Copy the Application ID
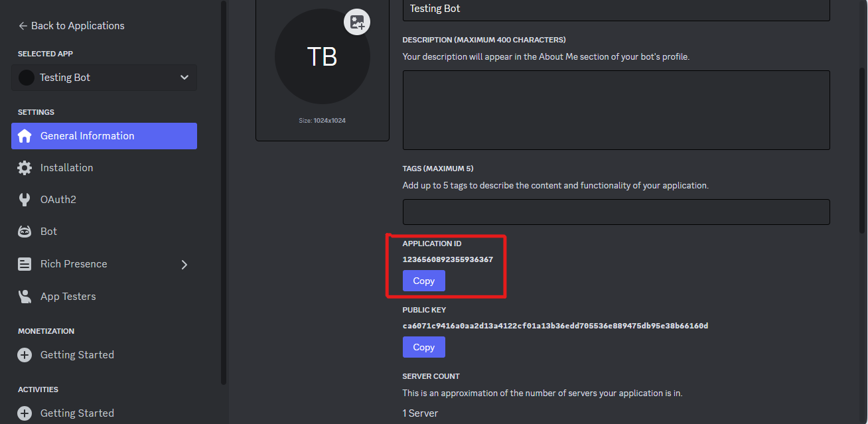 point(423,281)
